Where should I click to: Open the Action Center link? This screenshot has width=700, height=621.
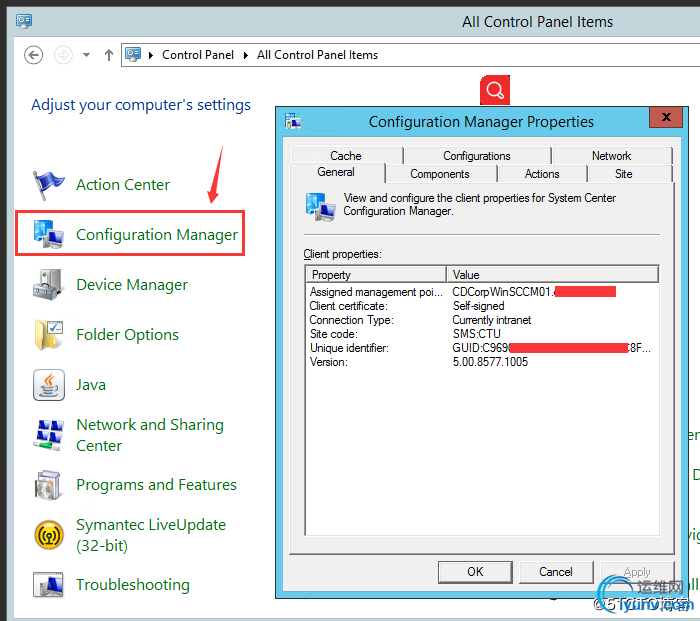coord(123,185)
